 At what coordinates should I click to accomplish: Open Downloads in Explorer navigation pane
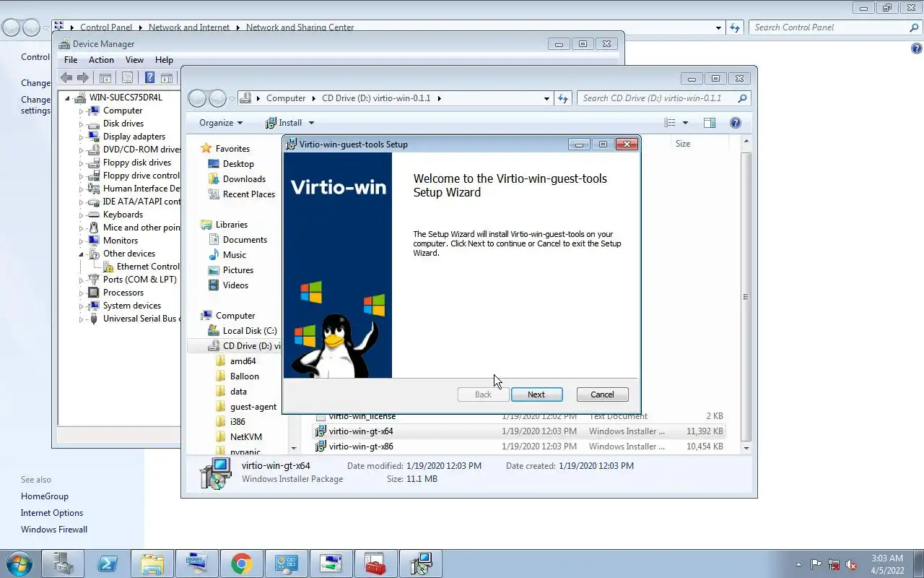pos(244,179)
